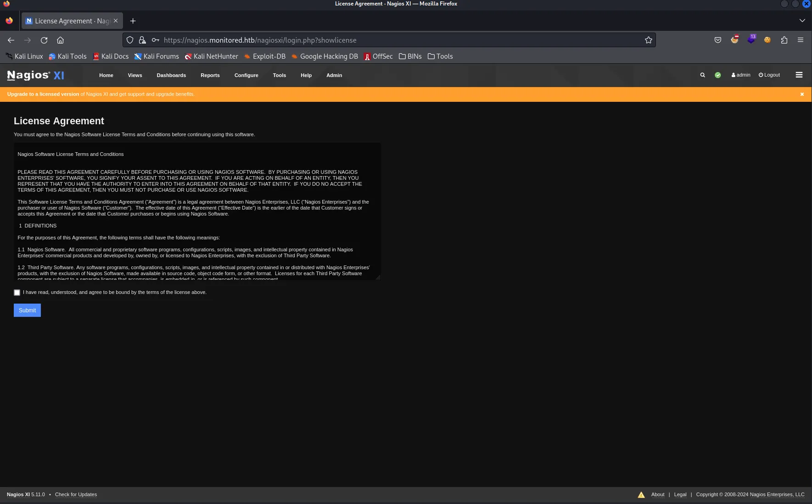Open the Configure menu
The image size is (812, 504).
[246, 75]
